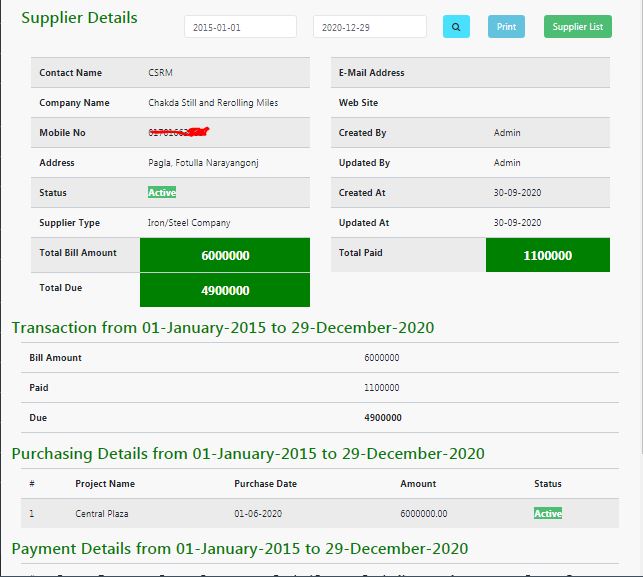
Task: Click the green Total Due 4900000 box
Action: (x=225, y=290)
